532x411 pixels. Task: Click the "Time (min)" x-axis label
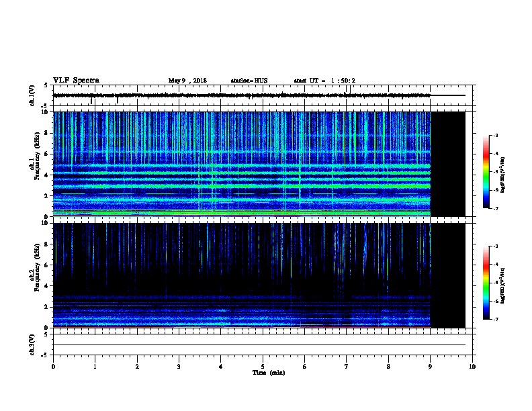269,373
